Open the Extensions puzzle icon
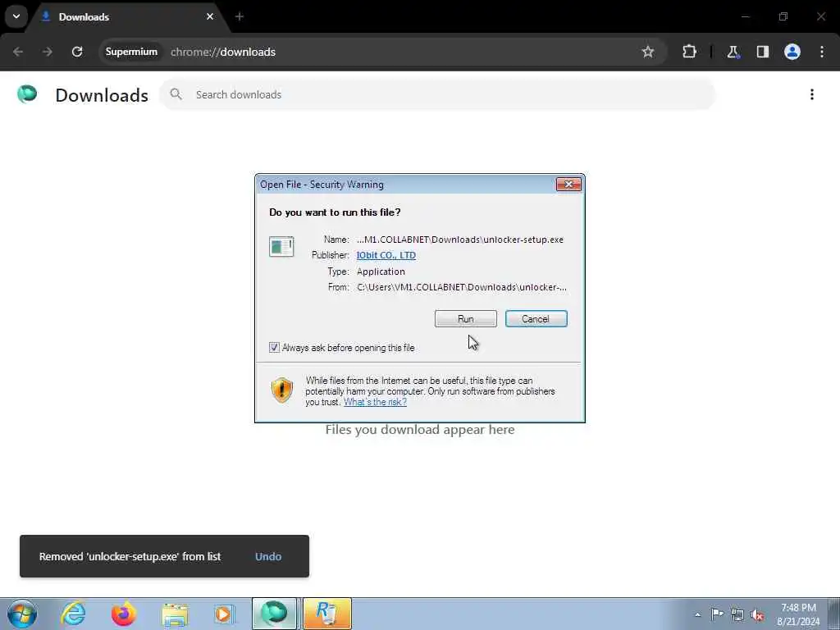This screenshot has width=840, height=630. tap(689, 52)
